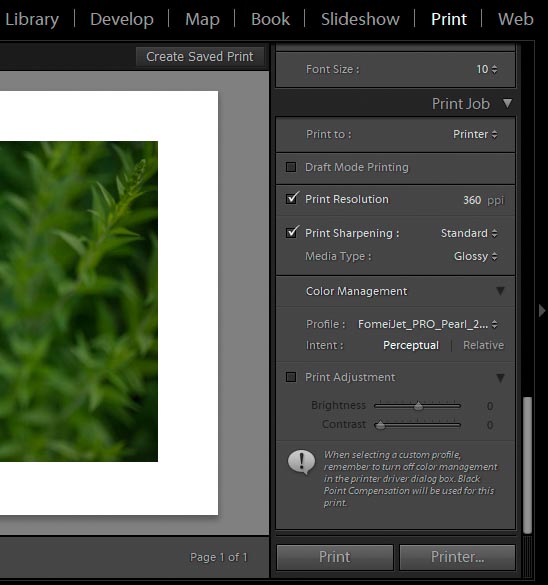Screen dimensions: 548x585
Task: Open the Print Sharpening Standard dropdown
Action: tap(469, 233)
